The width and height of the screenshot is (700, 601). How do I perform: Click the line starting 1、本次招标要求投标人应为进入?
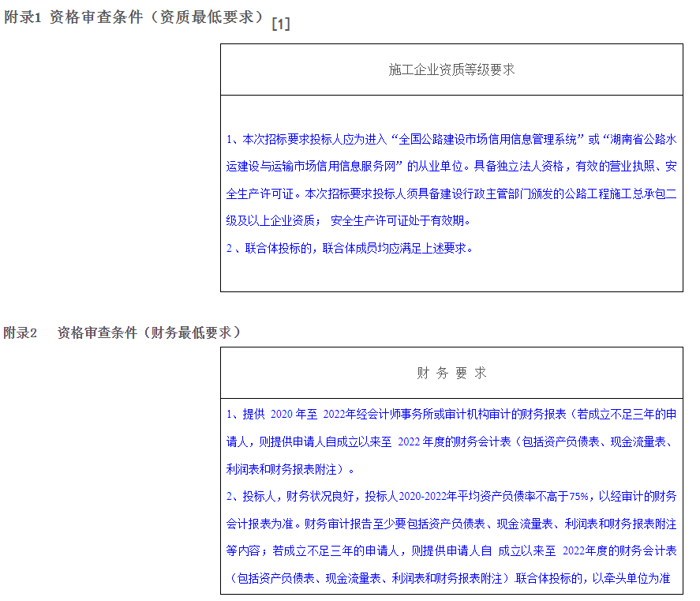pyautogui.click(x=451, y=140)
